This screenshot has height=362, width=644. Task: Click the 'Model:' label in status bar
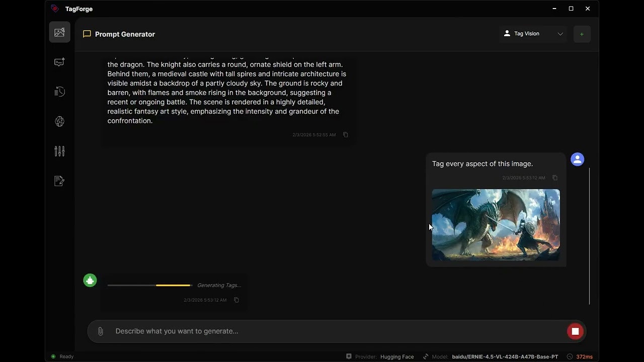coord(440,357)
